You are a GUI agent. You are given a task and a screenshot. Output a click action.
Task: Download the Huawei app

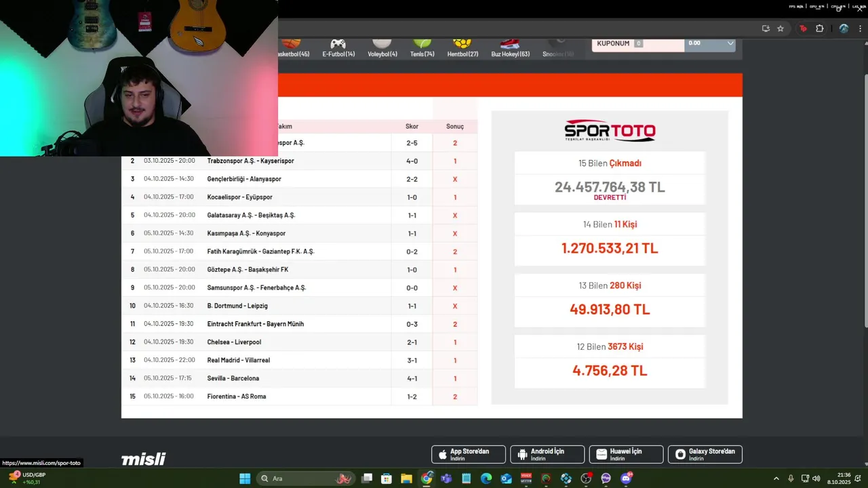tap(626, 454)
